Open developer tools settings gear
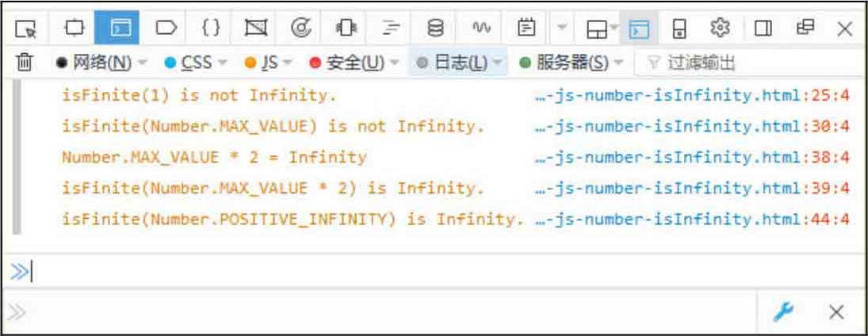 click(x=720, y=28)
